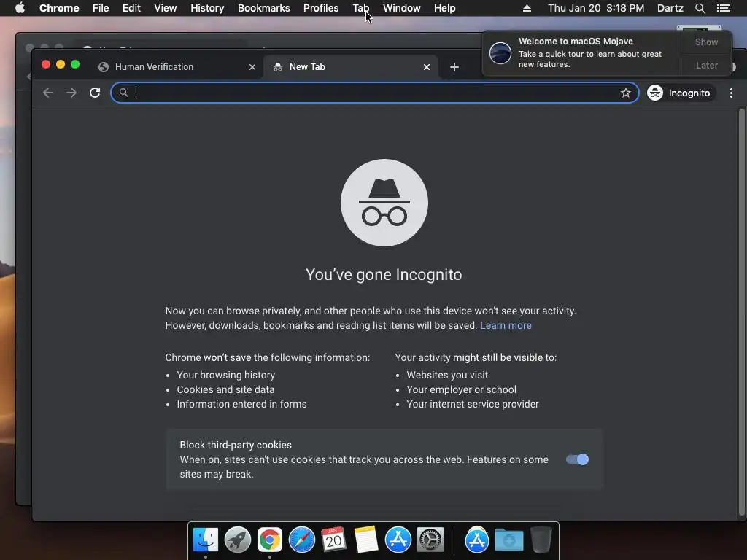Click the forward navigation arrow

(x=71, y=93)
